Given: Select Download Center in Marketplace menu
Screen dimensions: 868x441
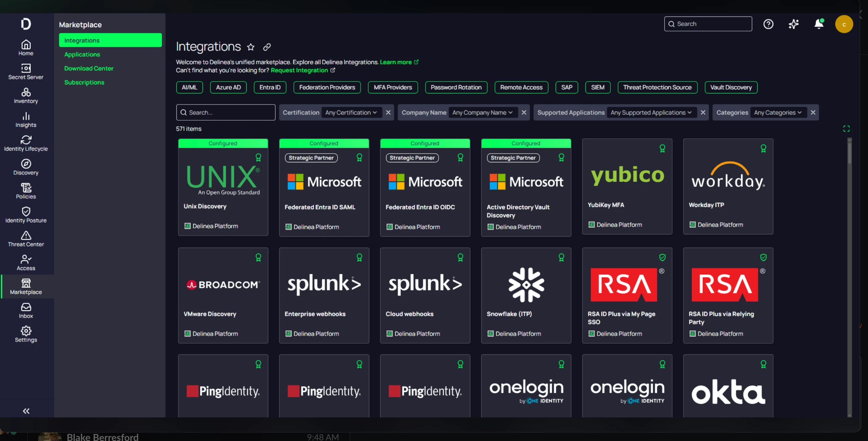Looking at the screenshot, I should click(x=89, y=68).
